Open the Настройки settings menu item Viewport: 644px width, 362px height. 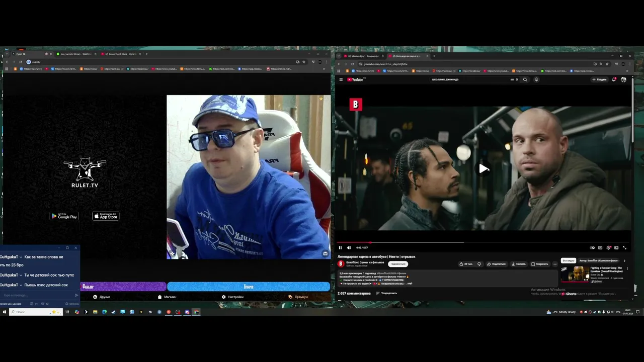click(x=232, y=297)
